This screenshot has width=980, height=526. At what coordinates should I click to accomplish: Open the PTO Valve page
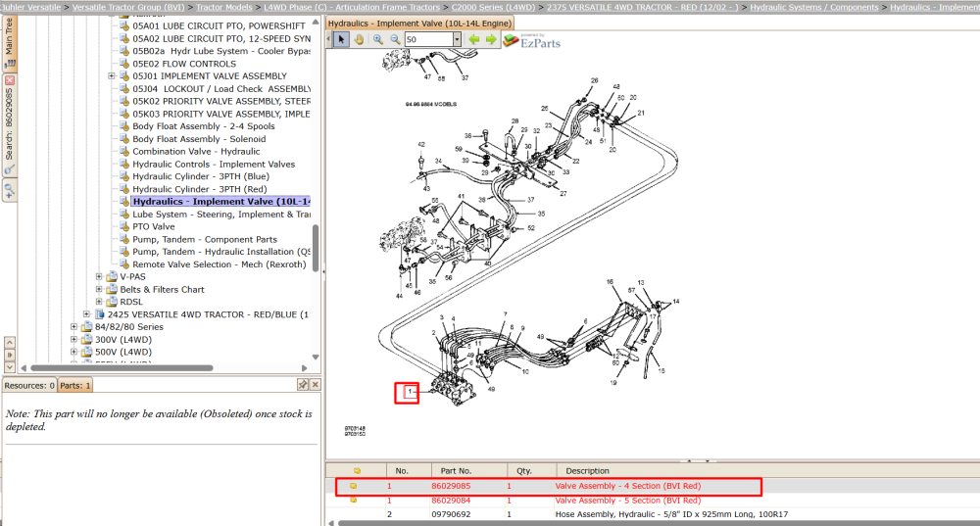tap(154, 227)
